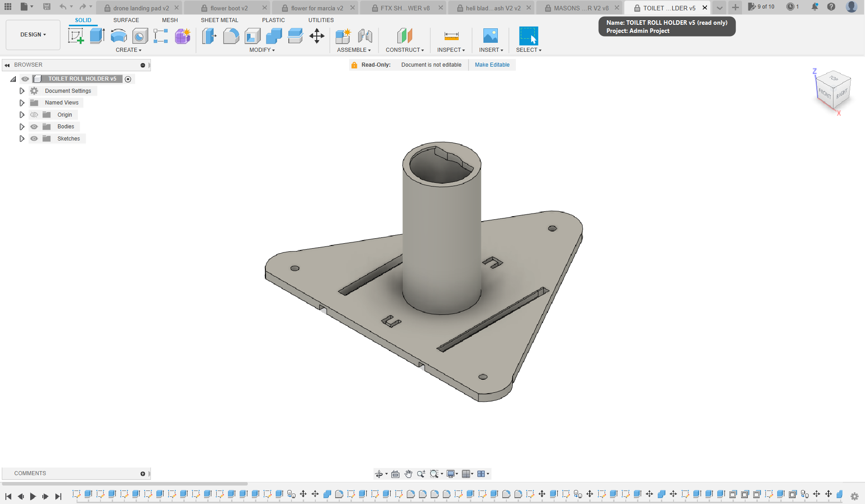
Task: Toggle visibility of Origin folder
Action: point(34,115)
